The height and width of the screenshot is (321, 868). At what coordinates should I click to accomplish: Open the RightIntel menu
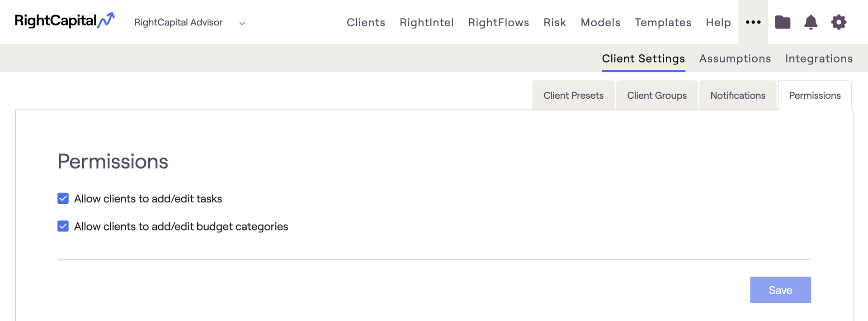point(426,22)
